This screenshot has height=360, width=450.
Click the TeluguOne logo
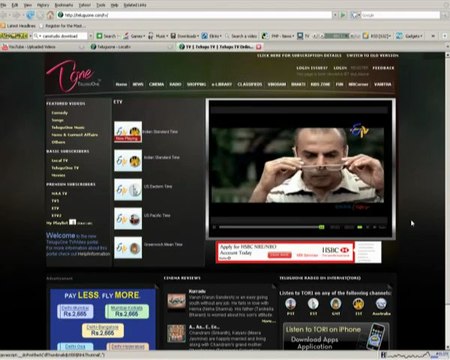click(x=73, y=76)
